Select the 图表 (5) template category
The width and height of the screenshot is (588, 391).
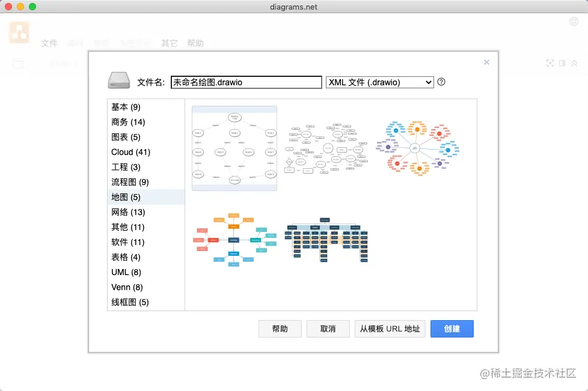click(x=146, y=137)
